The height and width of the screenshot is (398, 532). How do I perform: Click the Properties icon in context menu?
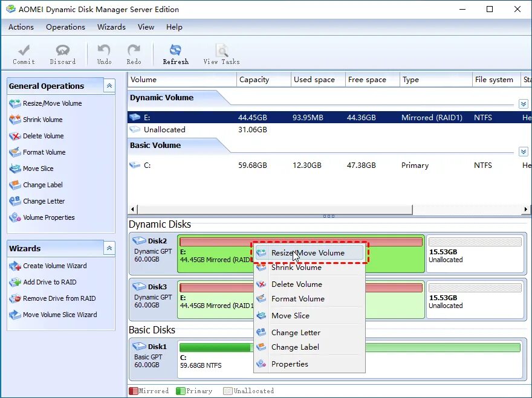tap(261, 364)
